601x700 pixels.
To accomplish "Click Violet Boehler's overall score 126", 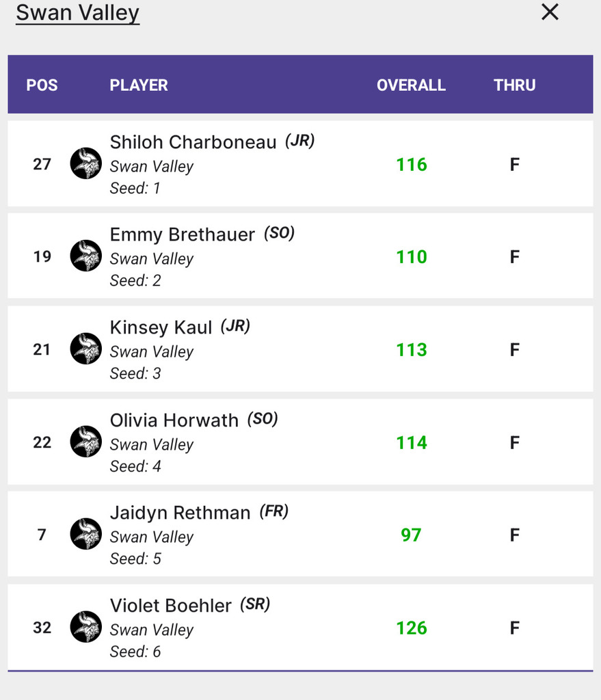I will (411, 628).
